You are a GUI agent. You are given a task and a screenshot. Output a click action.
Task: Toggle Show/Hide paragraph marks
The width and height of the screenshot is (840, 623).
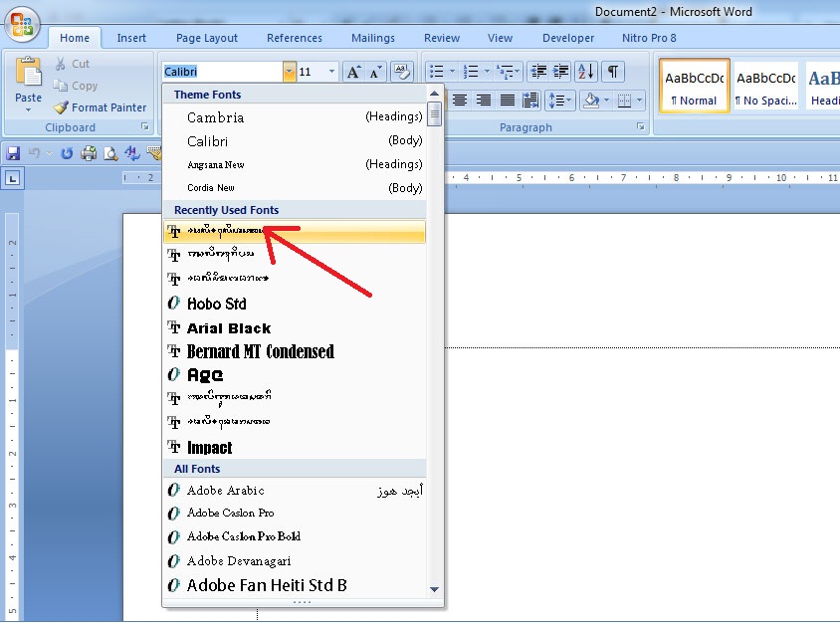(x=613, y=72)
